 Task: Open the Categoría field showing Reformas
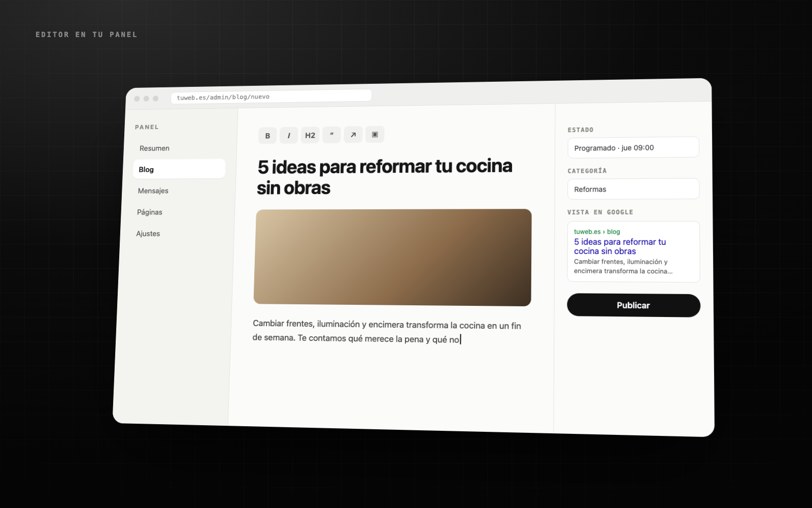click(633, 189)
